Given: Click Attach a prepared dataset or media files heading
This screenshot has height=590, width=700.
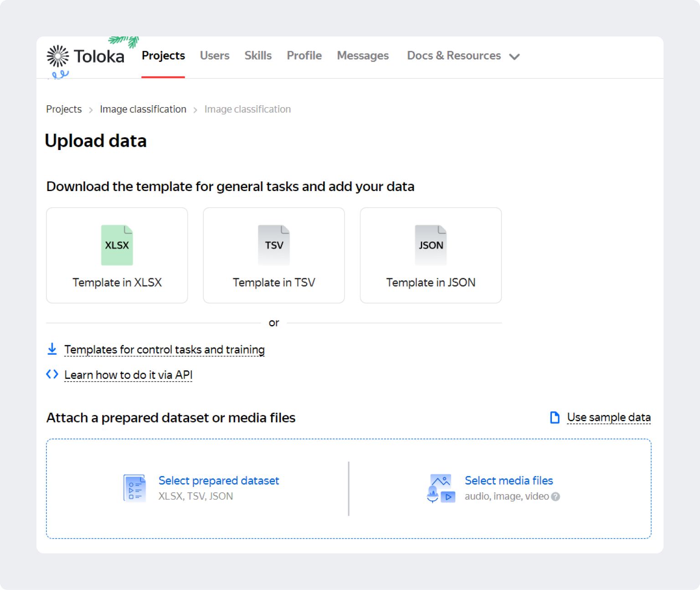Looking at the screenshot, I should tap(171, 418).
